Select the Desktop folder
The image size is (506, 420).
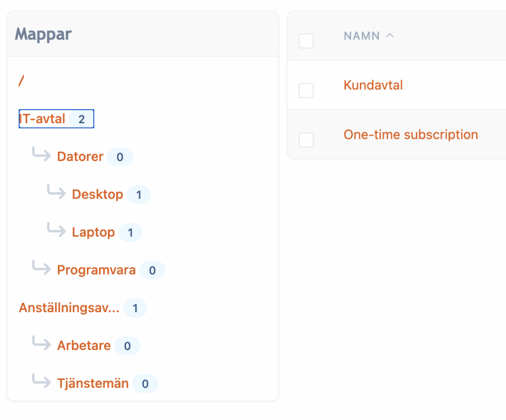tap(97, 194)
